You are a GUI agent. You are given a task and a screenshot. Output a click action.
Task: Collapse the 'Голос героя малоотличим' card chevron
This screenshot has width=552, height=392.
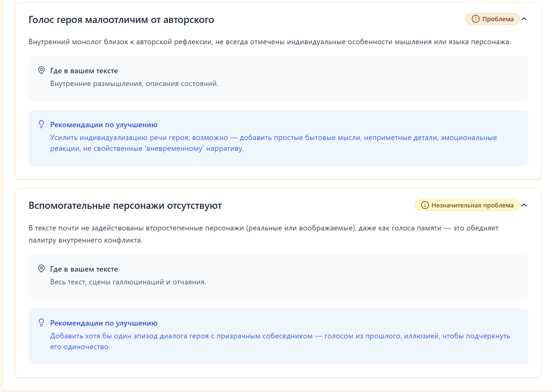point(524,19)
